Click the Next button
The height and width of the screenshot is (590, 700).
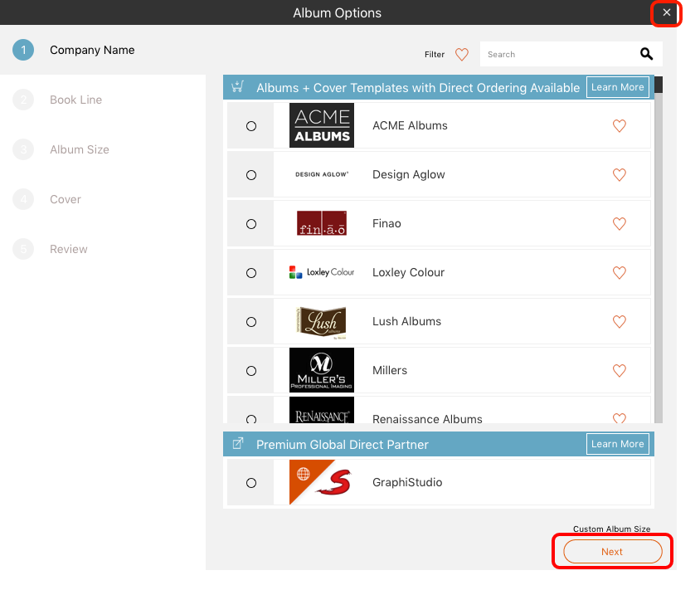point(612,552)
